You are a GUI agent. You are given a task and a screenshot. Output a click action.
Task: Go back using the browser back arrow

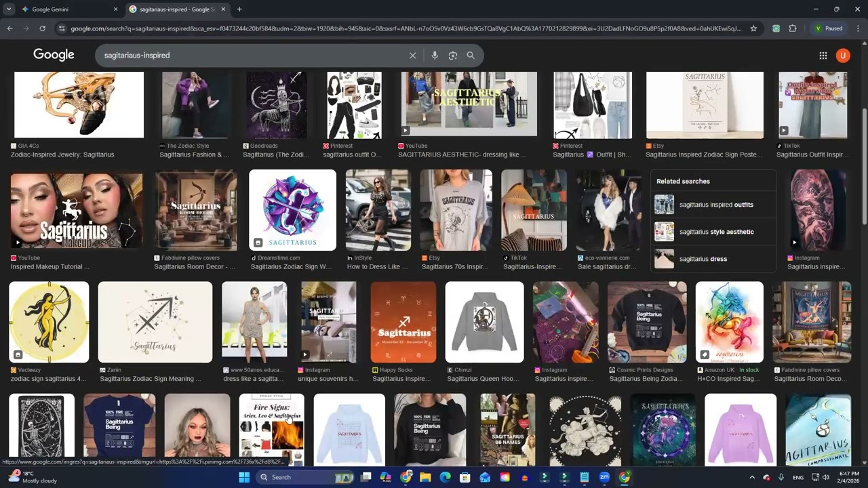coord(9,28)
